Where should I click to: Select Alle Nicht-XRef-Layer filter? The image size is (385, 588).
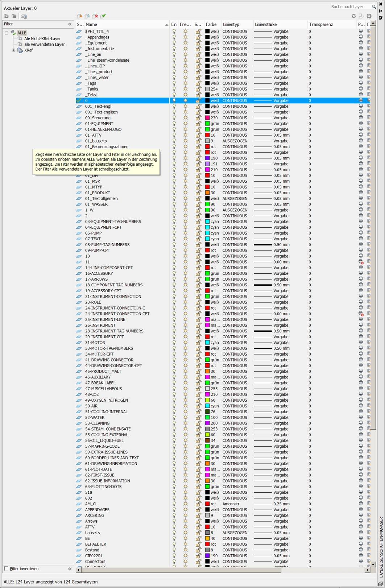(x=42, y=38)
